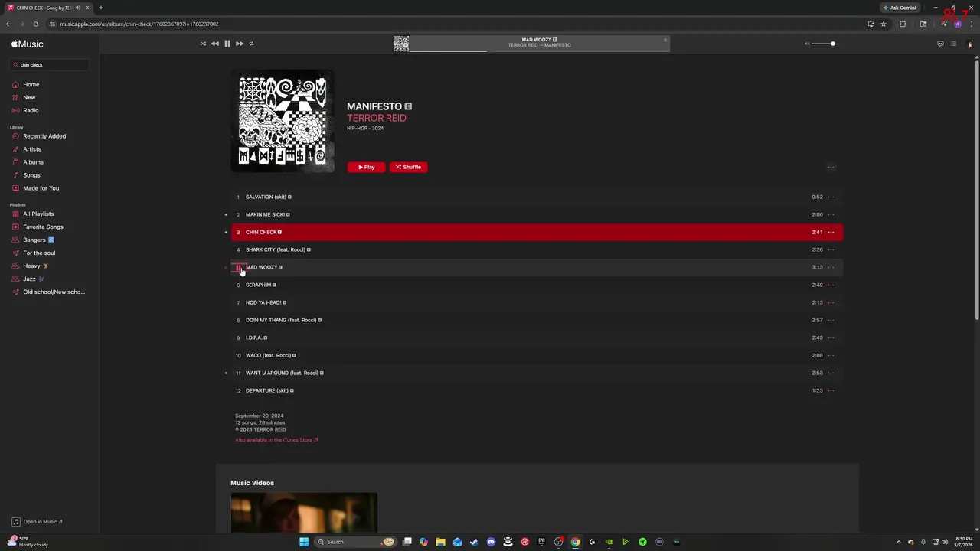Open more options for SERAPHIM row

click(831, 285)
